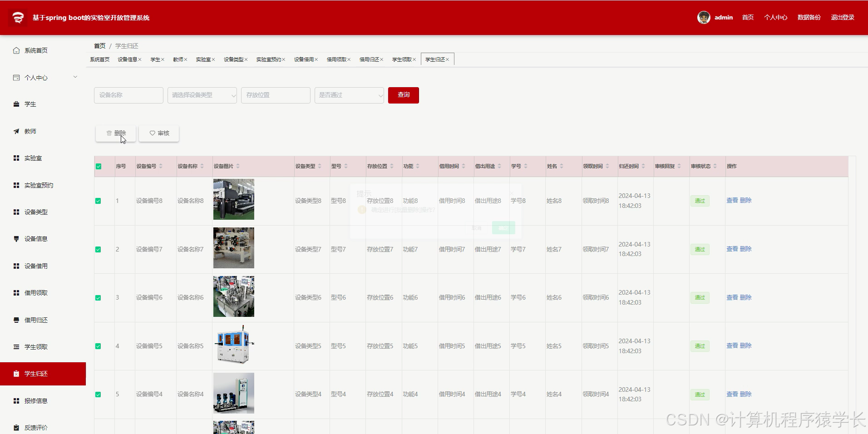Click the 反馈评价 icon in sidebar

point(16,428)
